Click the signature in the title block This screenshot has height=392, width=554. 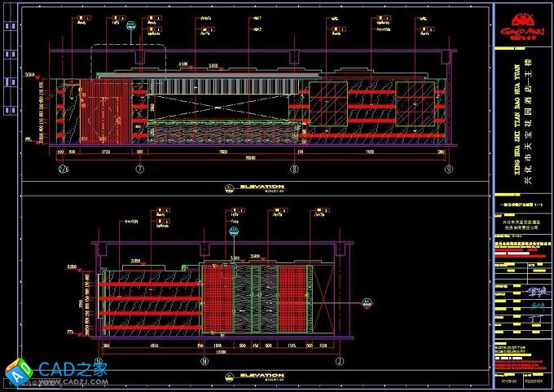534,291
